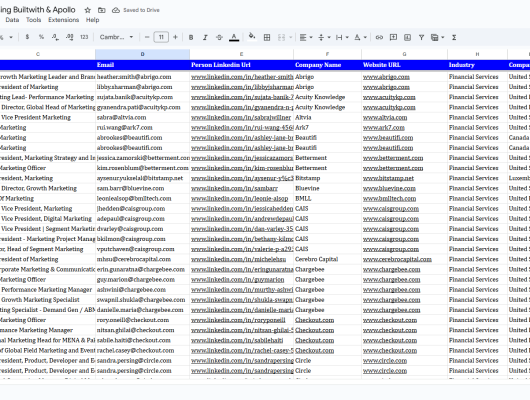Open the Data menu
530x400 pixels.
12,20
